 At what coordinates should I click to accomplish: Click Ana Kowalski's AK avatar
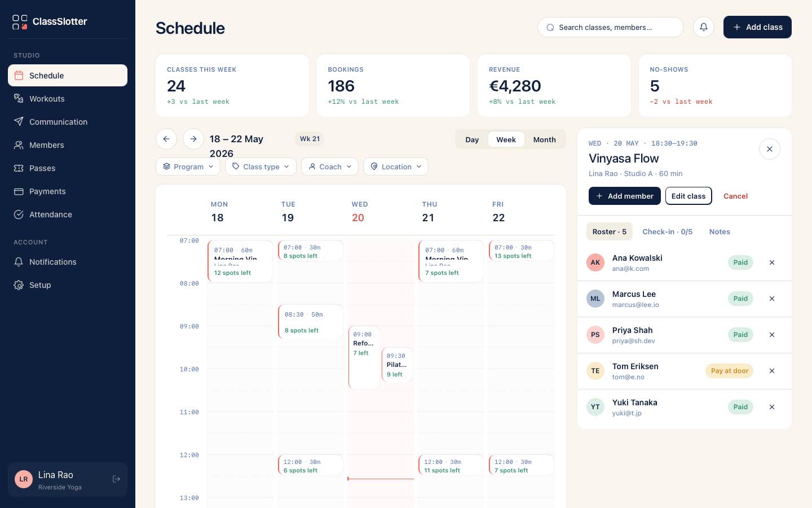tap(595, 262)
